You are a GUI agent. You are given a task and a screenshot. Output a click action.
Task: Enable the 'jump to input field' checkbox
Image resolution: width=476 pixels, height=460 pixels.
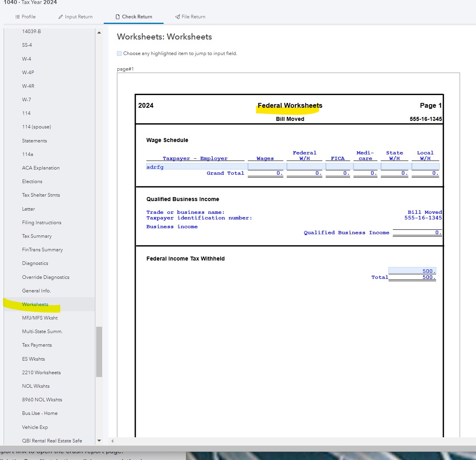tap(119, 53)
